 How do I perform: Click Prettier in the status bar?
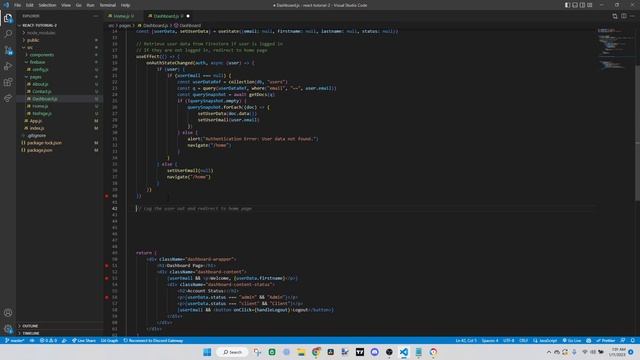click(606, 340)
